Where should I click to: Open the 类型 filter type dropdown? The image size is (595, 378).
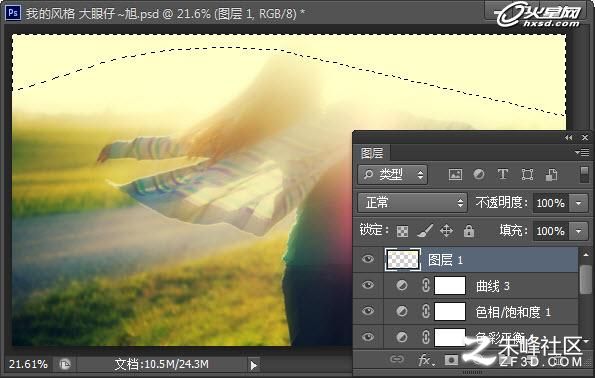392,175
